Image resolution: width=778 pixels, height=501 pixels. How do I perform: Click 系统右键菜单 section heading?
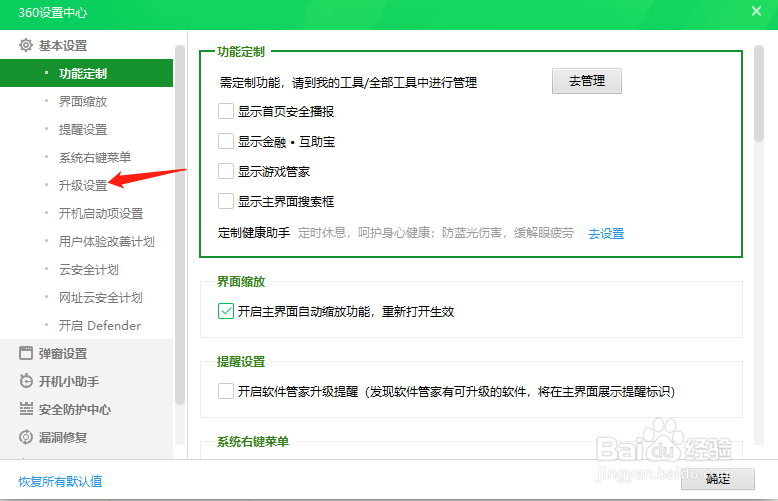[253, 441]
